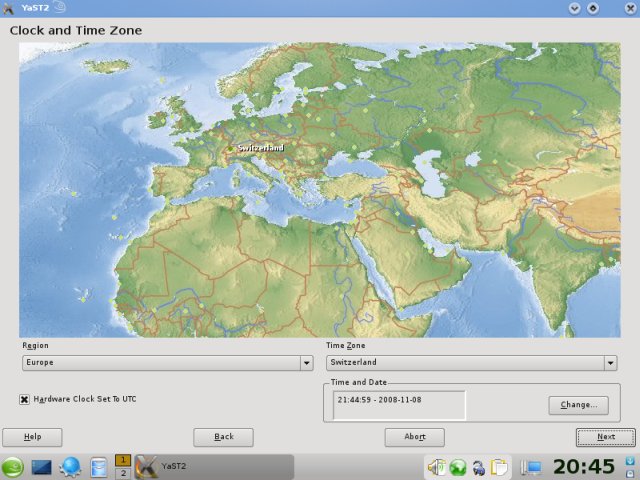Screen dimensions: 640x480
Task: Proceed with the Next button
Action: 606,437
